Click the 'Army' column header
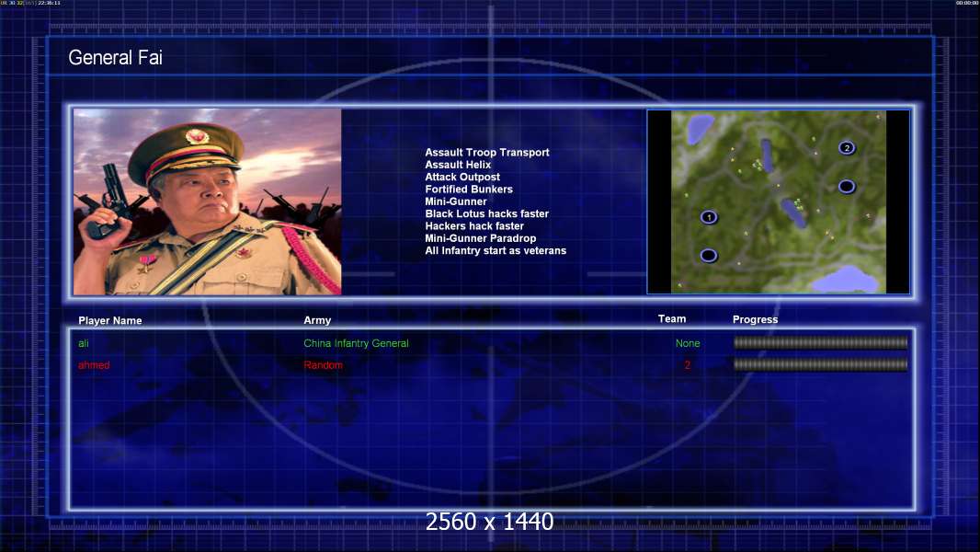The width and height of the screenshot is (980, 552). click(x=317, y=320)
